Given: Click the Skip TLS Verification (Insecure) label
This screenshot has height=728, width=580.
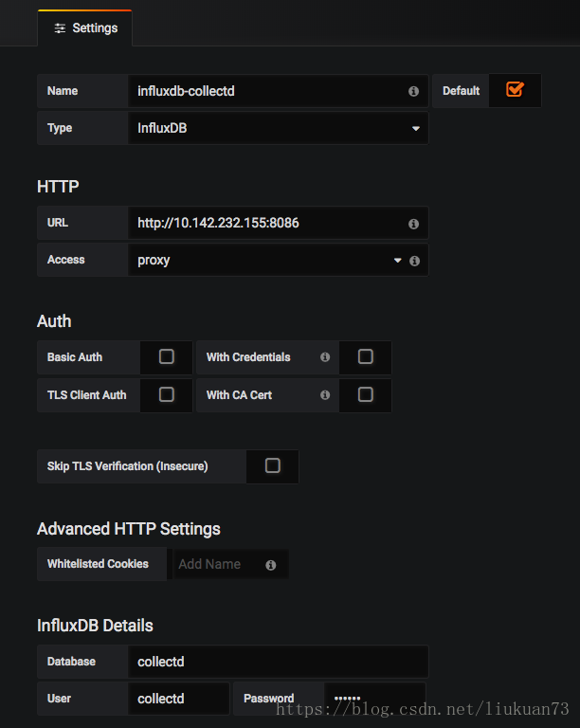Looking at the screenshot, I should (128, 466).
